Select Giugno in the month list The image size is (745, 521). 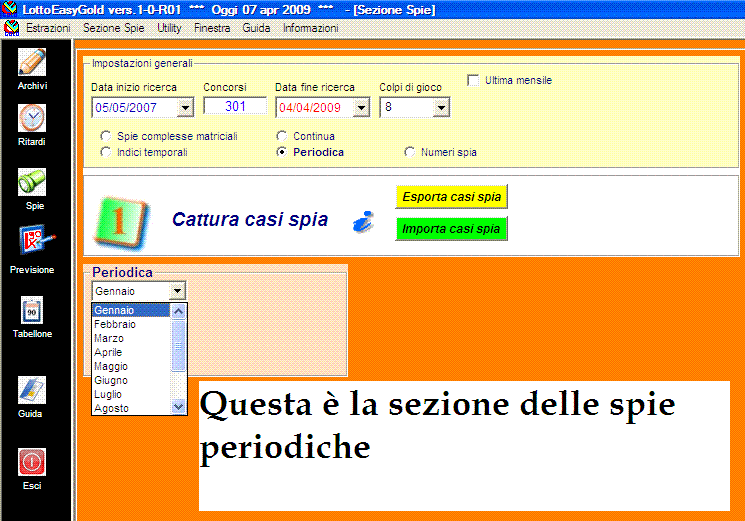click(x=131, y=380)
